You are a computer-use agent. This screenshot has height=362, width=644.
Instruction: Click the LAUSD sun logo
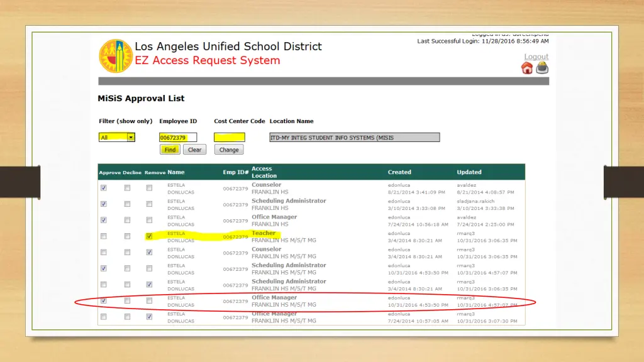(x=116, y=56)
